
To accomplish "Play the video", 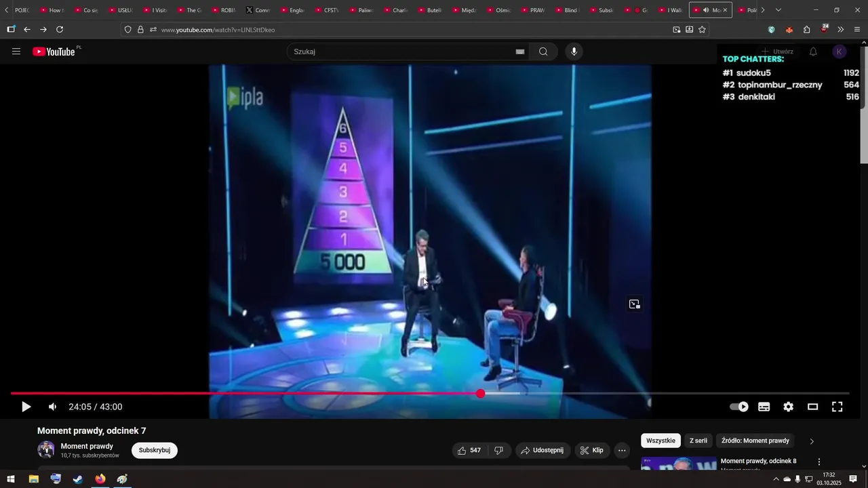I will pos(26,407).
